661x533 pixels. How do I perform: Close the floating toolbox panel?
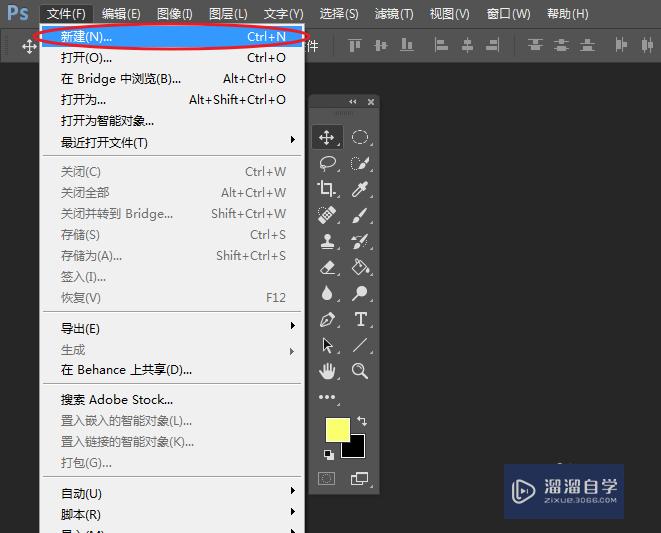[x=371, y=102]
